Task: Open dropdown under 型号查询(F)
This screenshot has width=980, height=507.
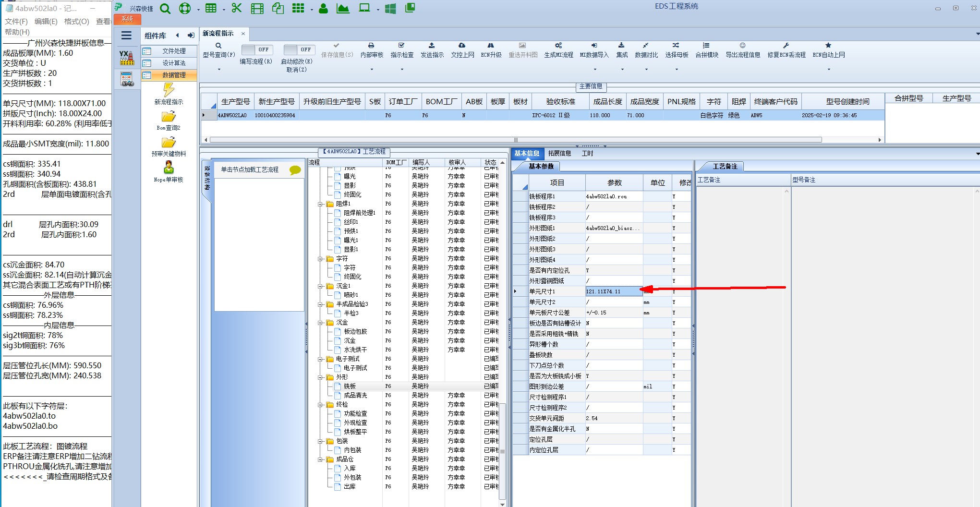Action: (x=219, y=70)
